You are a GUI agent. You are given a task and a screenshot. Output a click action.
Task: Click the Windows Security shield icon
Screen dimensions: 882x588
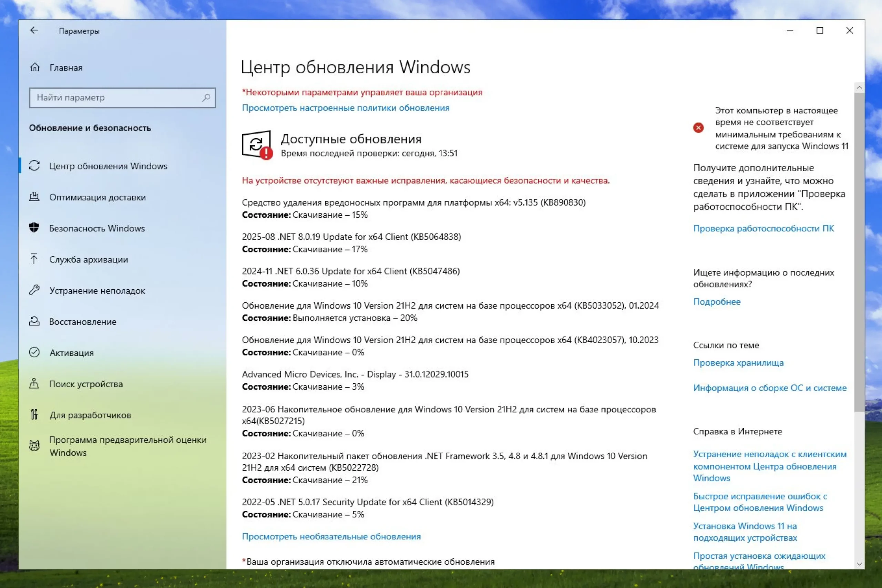point(34,228)
